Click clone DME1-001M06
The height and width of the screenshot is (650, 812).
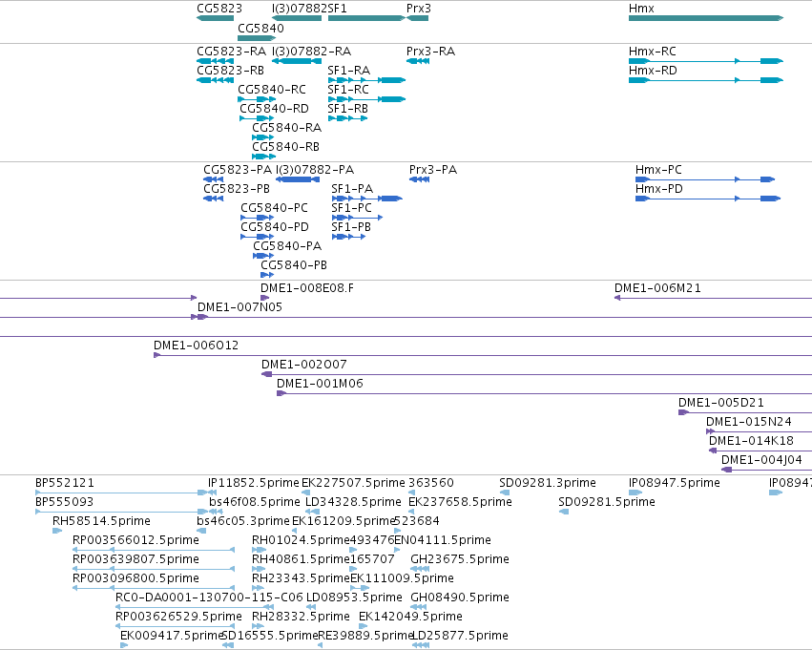pyautogui.click(x=544, y=393)
